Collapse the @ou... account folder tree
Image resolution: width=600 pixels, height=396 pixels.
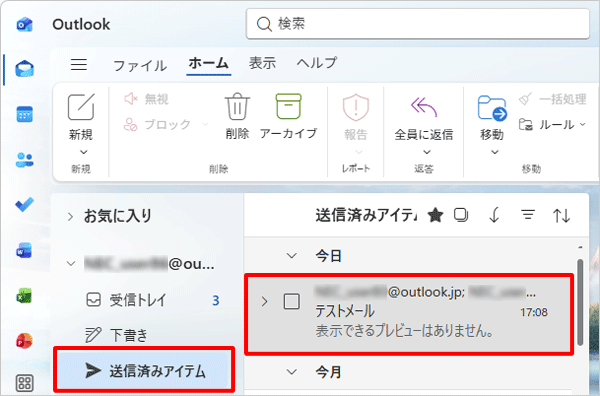[x=71, y=264]
